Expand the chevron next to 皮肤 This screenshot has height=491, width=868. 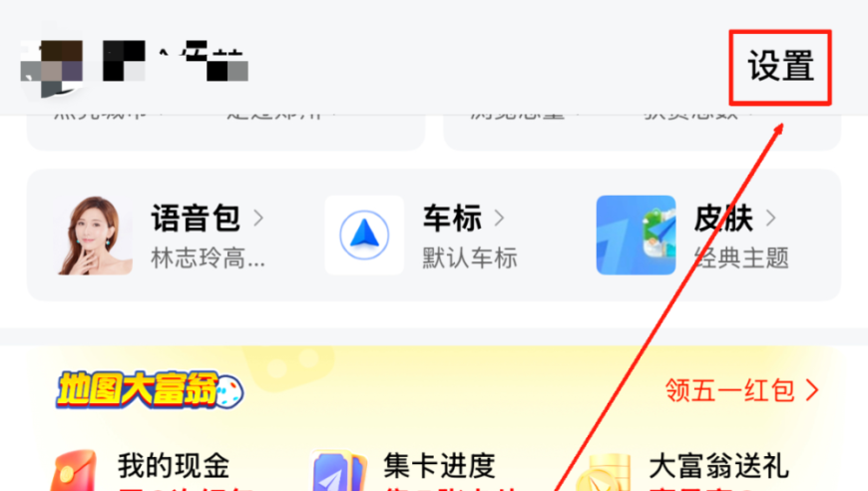(x=770, y=219)
